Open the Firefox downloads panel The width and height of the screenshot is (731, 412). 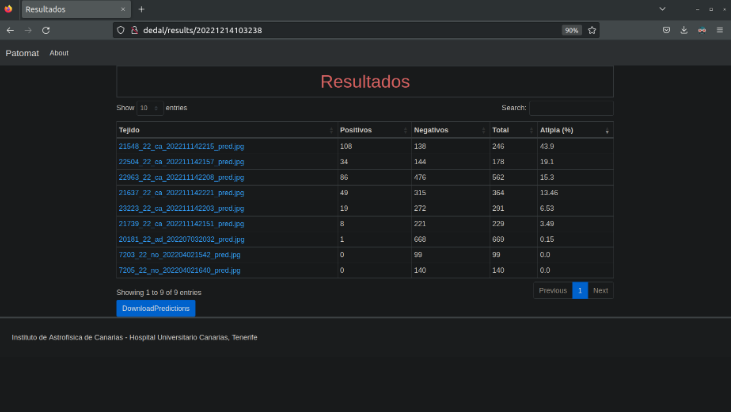684,30
